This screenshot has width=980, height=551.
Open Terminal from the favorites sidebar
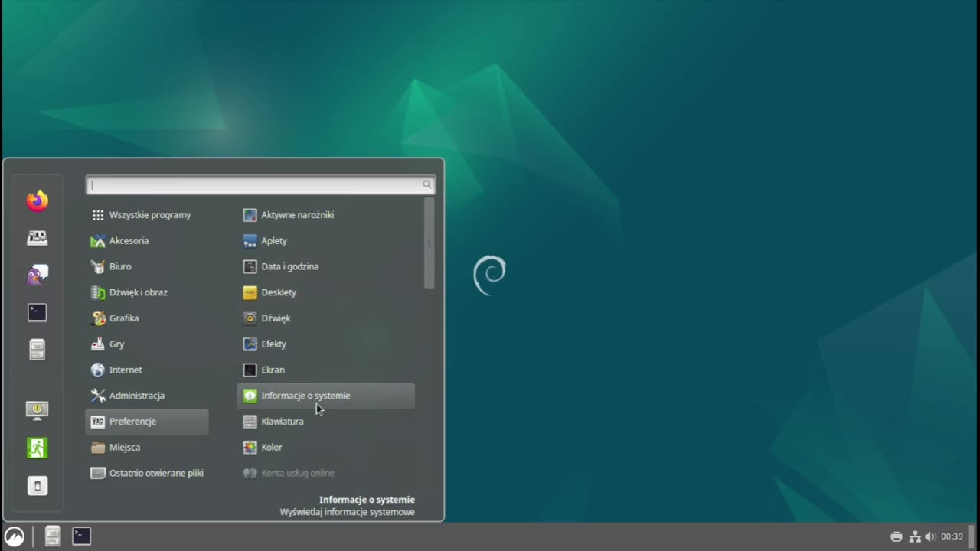coord(37,312)
